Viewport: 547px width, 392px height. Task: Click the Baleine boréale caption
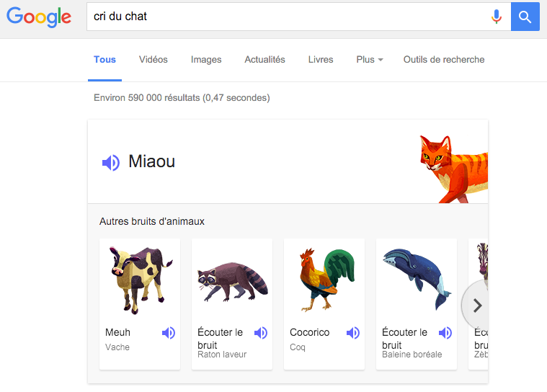point(412,355)
